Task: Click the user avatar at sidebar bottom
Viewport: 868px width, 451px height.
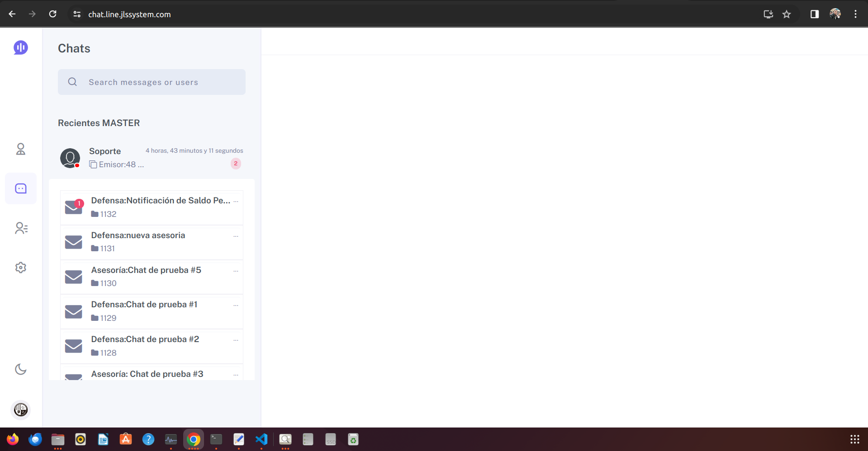Action: pyautogui.click(x=21, y=410)
